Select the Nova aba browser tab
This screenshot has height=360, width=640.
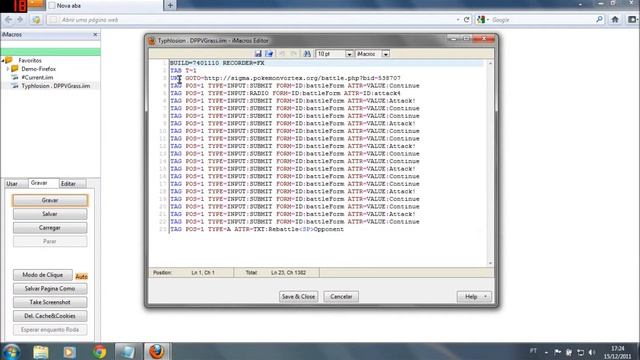pyautogui.click(x=104, y=6)
